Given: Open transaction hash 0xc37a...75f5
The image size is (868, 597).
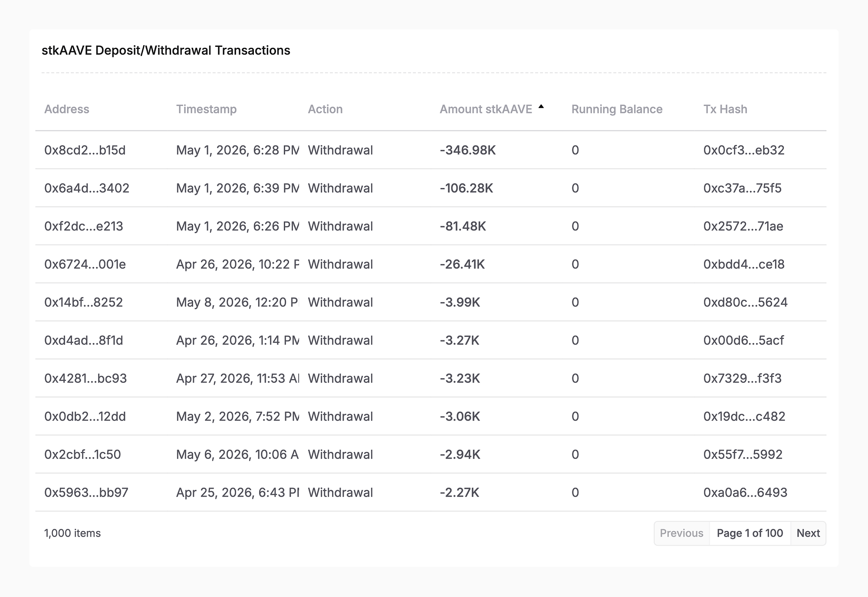Looking at the screenshot, I should pos(743,188).
